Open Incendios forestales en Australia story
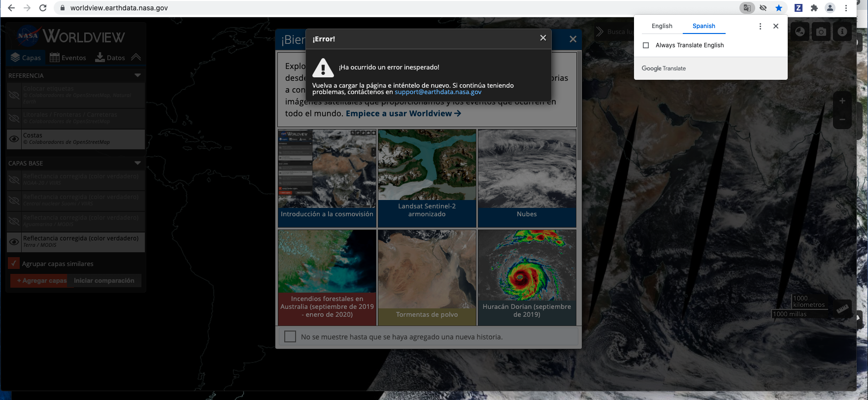Image resolution: width=868 pixels, height=400 pixels. point(327,278)
